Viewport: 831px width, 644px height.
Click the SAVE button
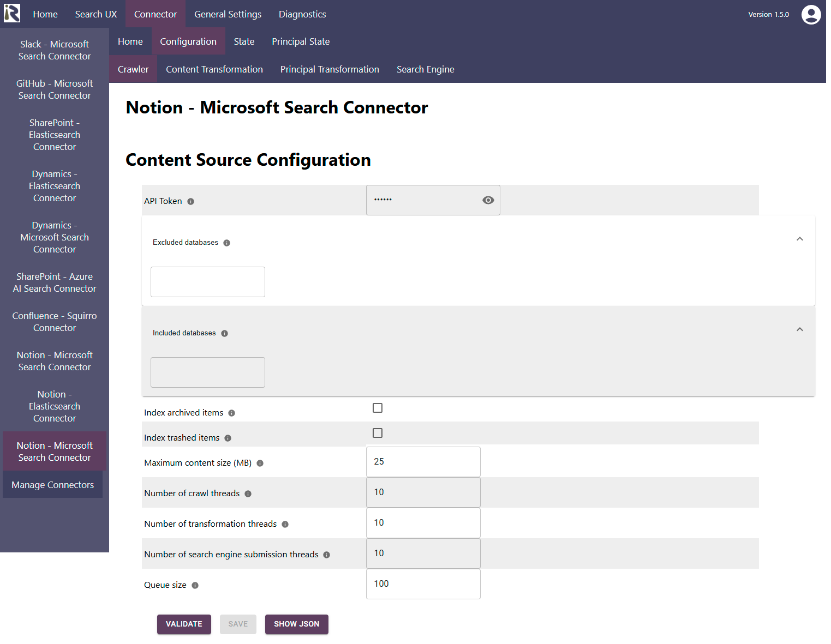point(238,624)
